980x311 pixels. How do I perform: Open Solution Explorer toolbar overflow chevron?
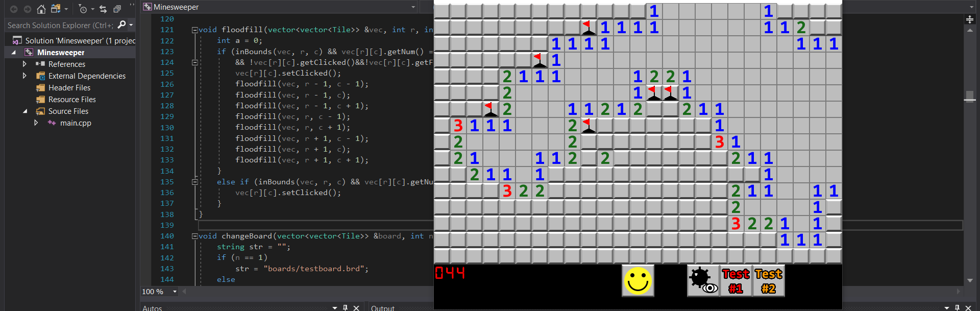[132, 5]
